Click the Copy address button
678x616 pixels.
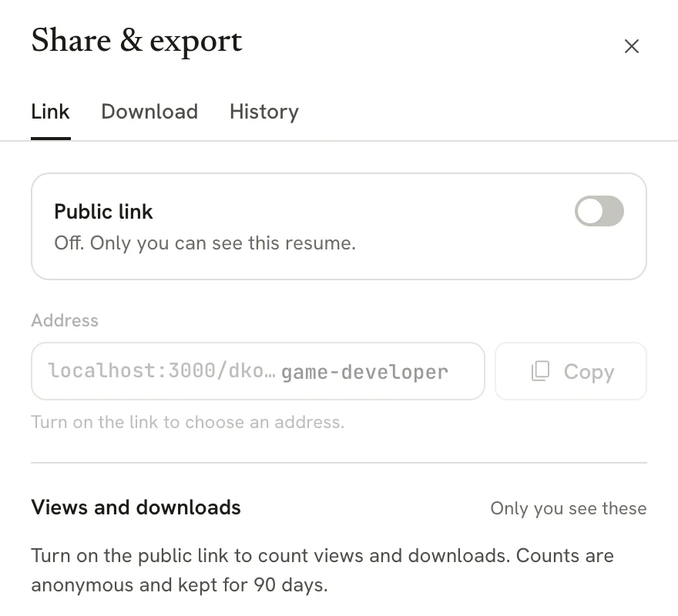[571, 371]
